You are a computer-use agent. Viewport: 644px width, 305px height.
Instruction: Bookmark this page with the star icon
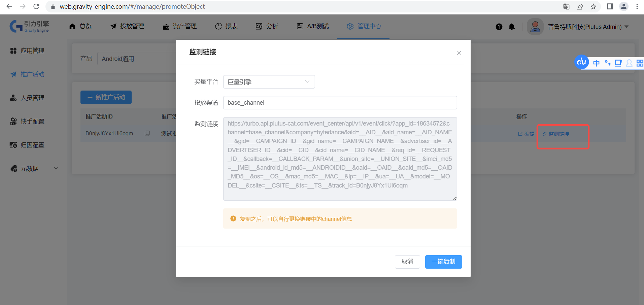593,7
